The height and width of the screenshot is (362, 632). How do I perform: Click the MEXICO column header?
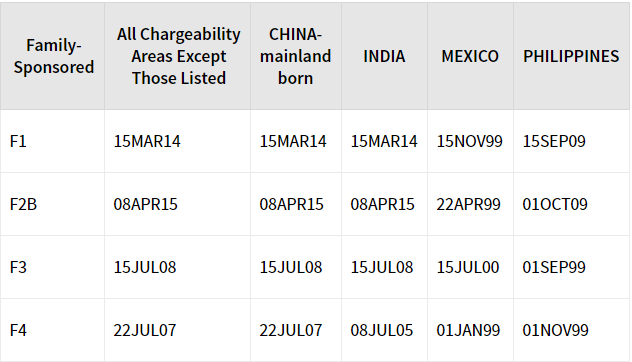[470, 56]
